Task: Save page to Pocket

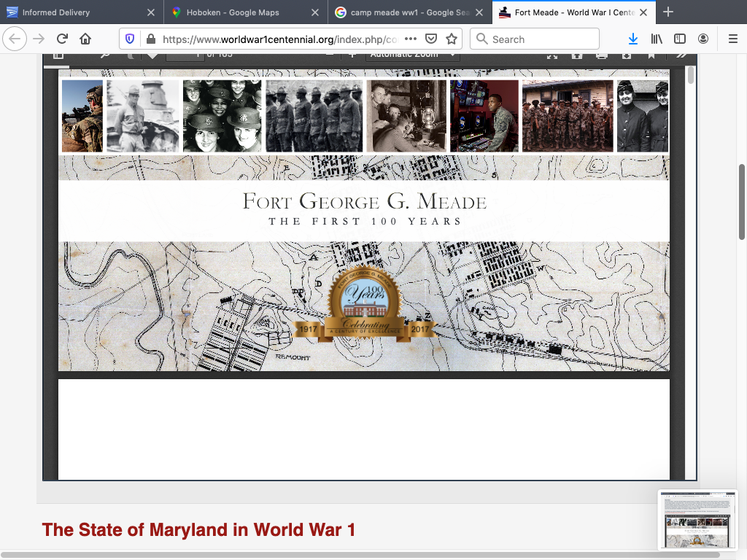Action: tap(431, 39)
